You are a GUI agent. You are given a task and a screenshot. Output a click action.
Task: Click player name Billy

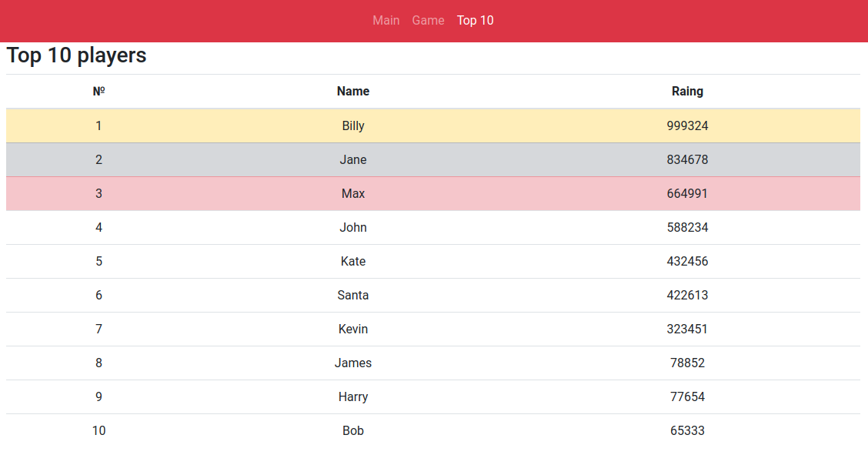[353, 125]
